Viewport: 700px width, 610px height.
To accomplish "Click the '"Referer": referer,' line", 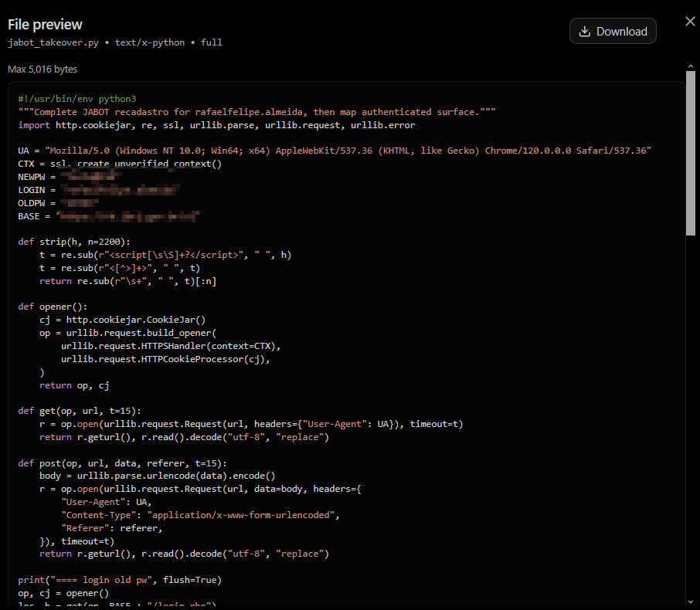I will [111, 528].
